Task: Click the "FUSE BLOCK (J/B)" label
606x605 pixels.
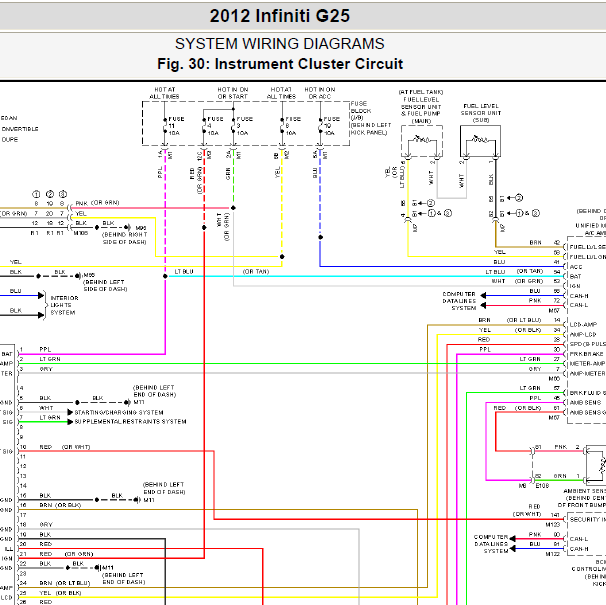Action: (361, 111)
